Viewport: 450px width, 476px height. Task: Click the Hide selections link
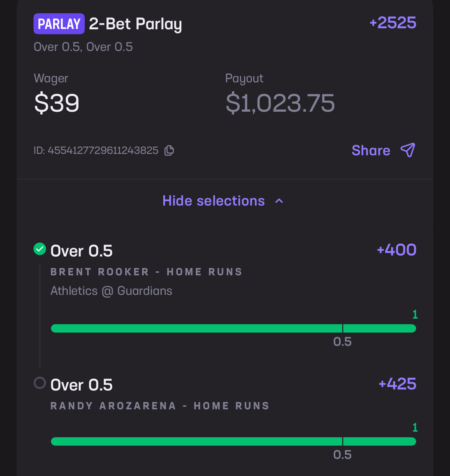(213, 201)
